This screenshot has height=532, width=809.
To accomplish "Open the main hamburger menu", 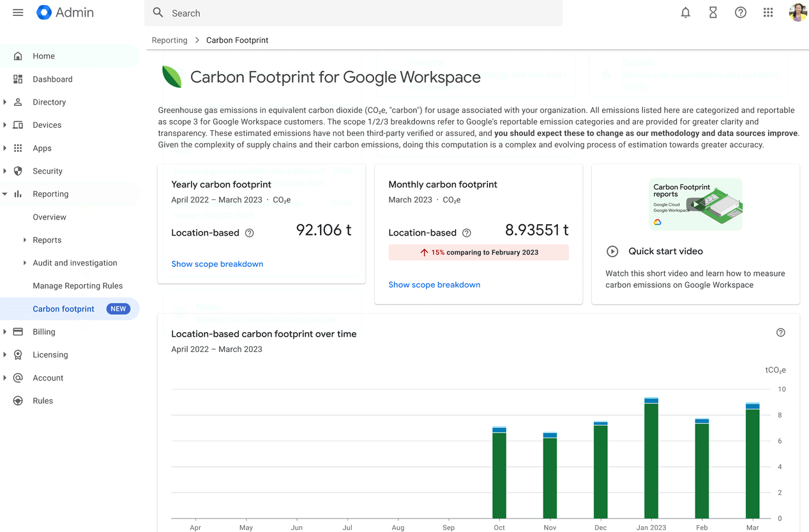I will pyautogui.click(x=18, y=13).
